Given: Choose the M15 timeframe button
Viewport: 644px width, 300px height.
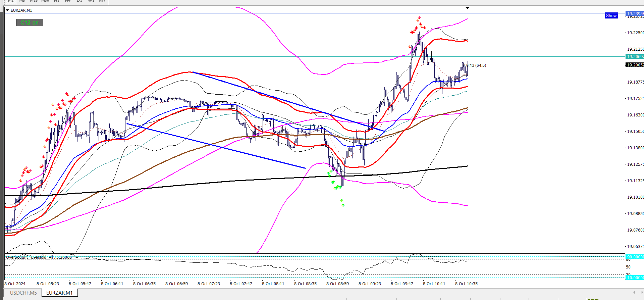Looking at the screenshot, I should tap(34, 1).
